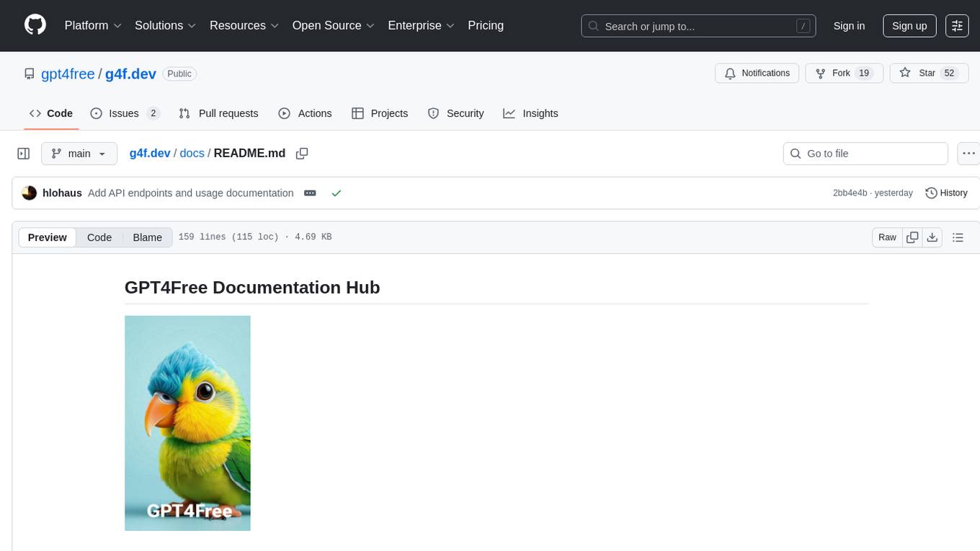This screenshot has height=551, width=980.
Task: Open the g4f.dev repository link
Action: click(130, 74)
